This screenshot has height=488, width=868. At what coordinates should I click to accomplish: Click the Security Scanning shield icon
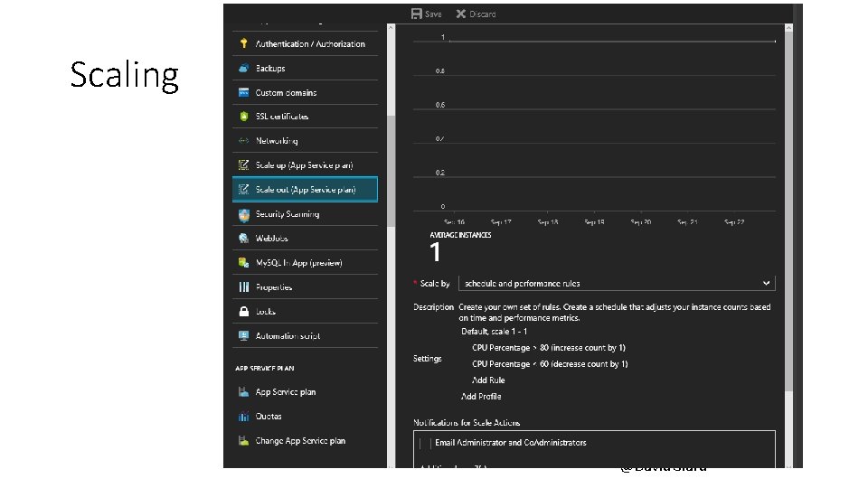243,214
